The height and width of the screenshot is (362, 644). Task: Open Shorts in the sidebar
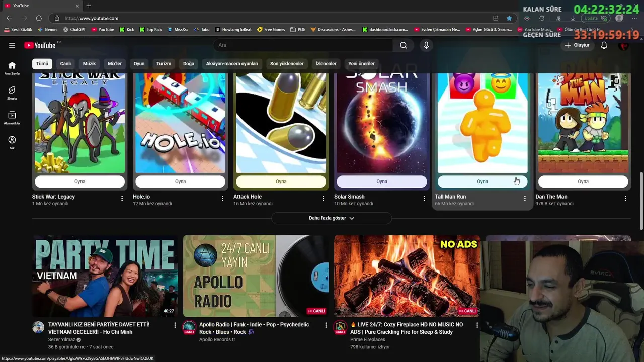click(x=12, y=93)
